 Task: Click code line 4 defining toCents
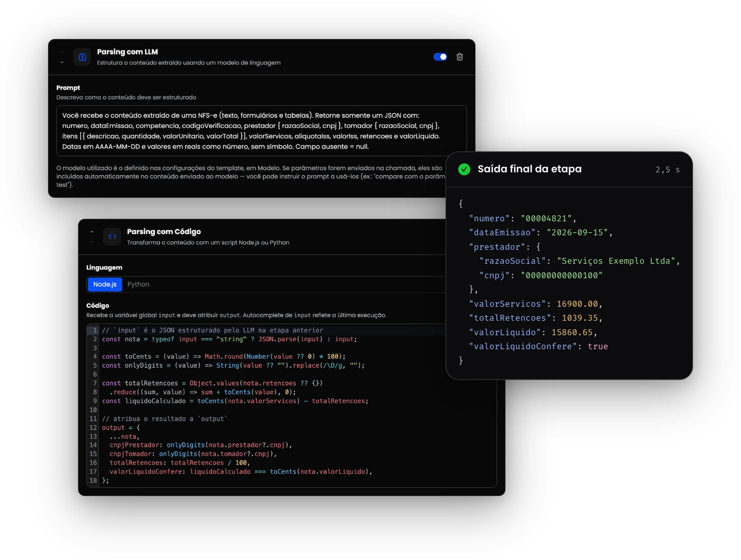[224, 357]
